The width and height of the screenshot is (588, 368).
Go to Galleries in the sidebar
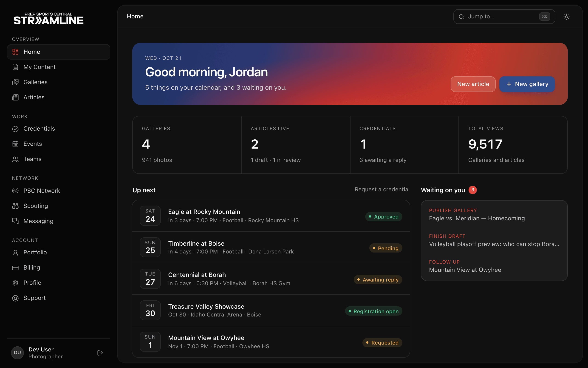(59, 82)
